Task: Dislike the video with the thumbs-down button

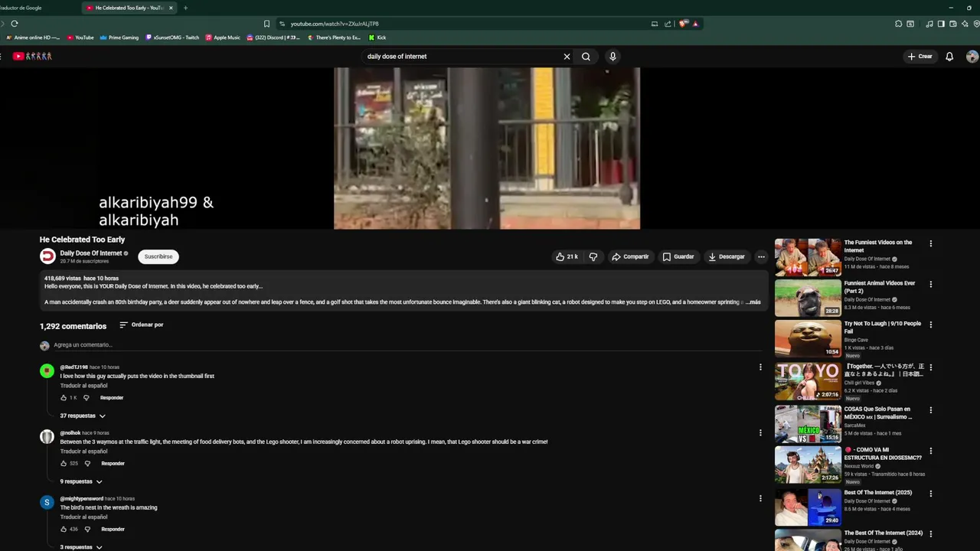Action: 593,257
